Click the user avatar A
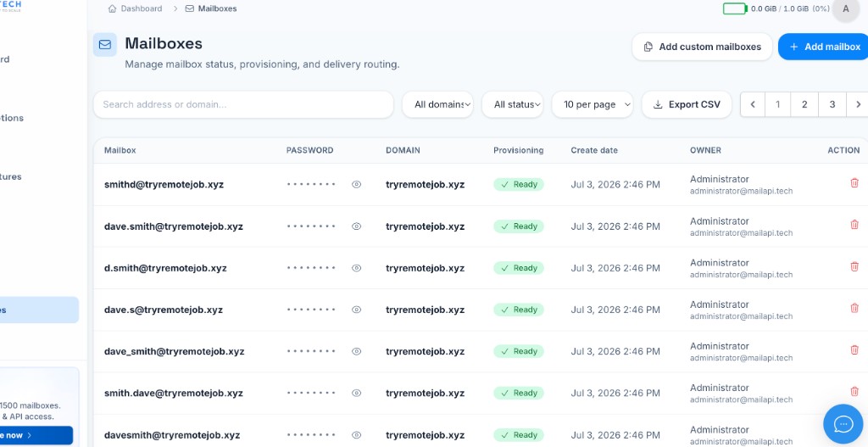868x447 pixels. pos(845,8)
